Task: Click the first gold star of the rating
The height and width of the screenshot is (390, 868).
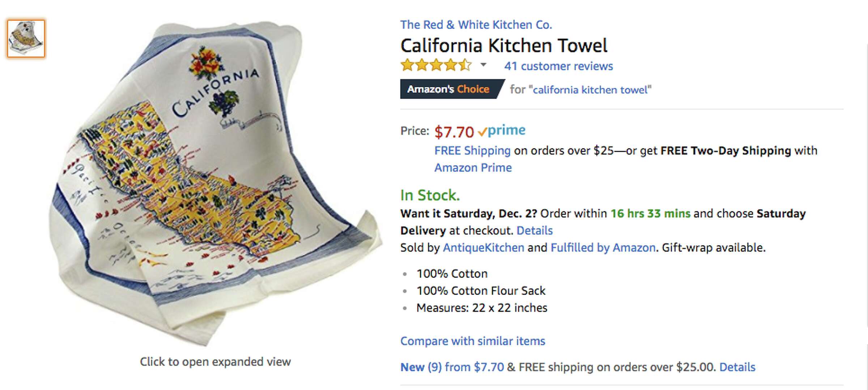Action: (407, 66)
